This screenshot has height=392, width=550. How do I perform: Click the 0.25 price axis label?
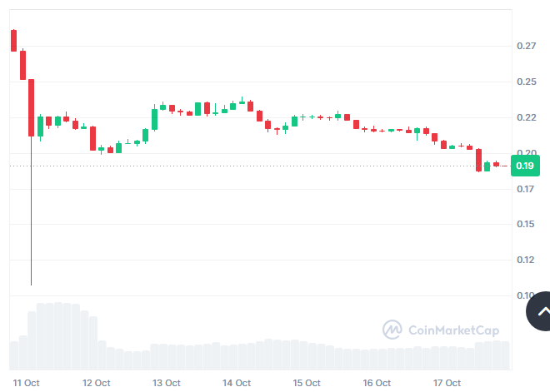click(526, 82)
